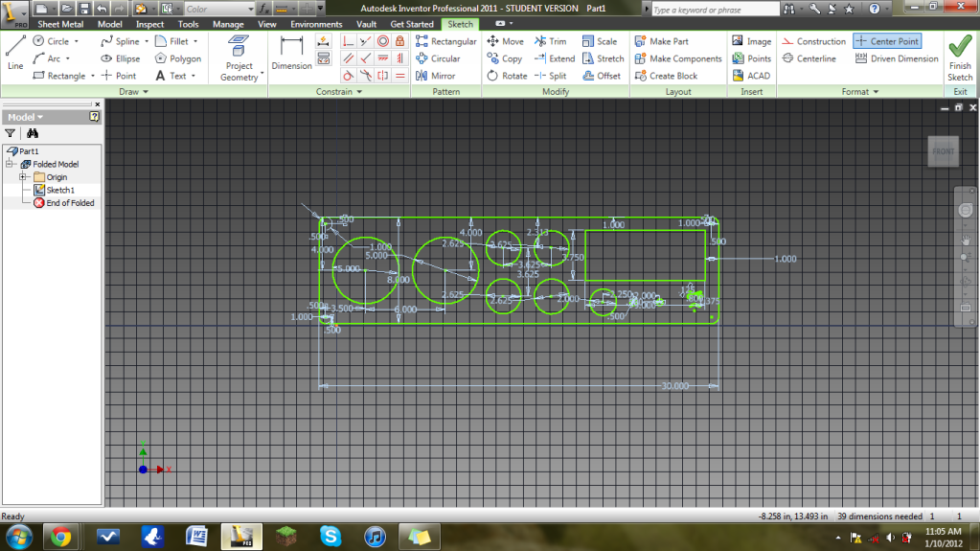980x551 pixels.
Task: Open the Circle tool dropdown arrow
Action: pyautogui.click(x=77, y=41)
